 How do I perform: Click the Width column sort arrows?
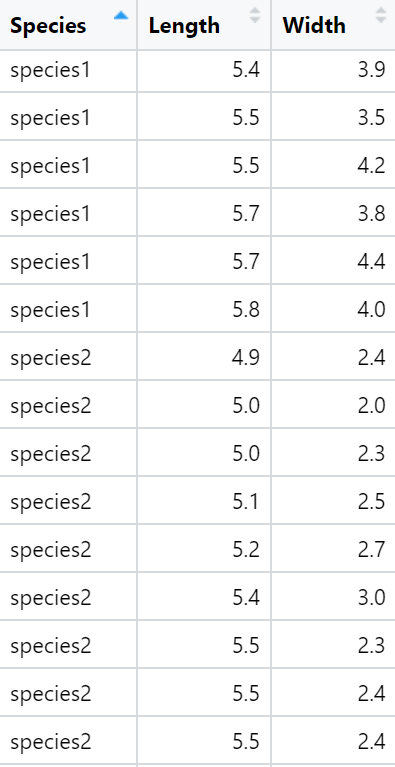pos(380,15)
